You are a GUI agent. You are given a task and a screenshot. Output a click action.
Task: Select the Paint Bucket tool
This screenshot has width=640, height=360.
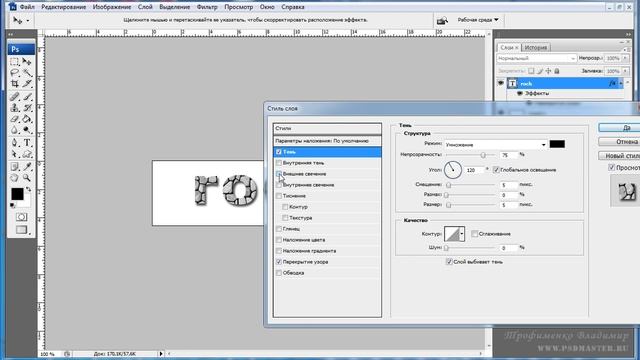click(27, 119)
